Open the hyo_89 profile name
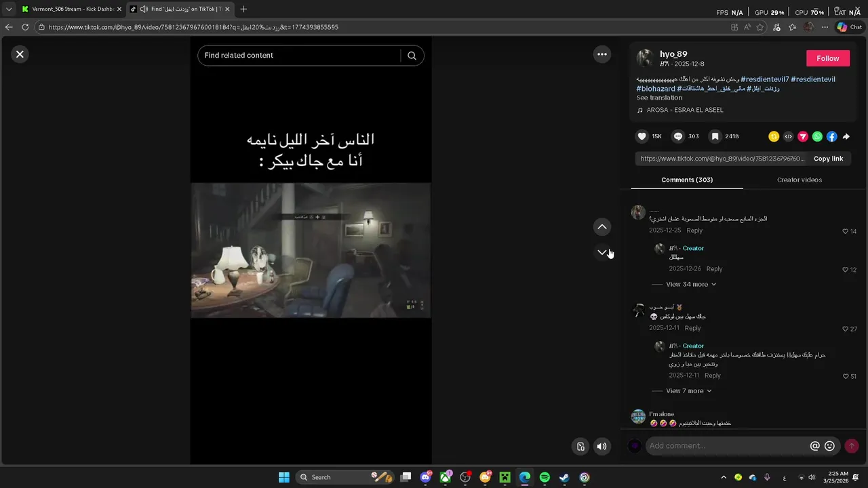 pyautogui.click(x=673, y=54)
